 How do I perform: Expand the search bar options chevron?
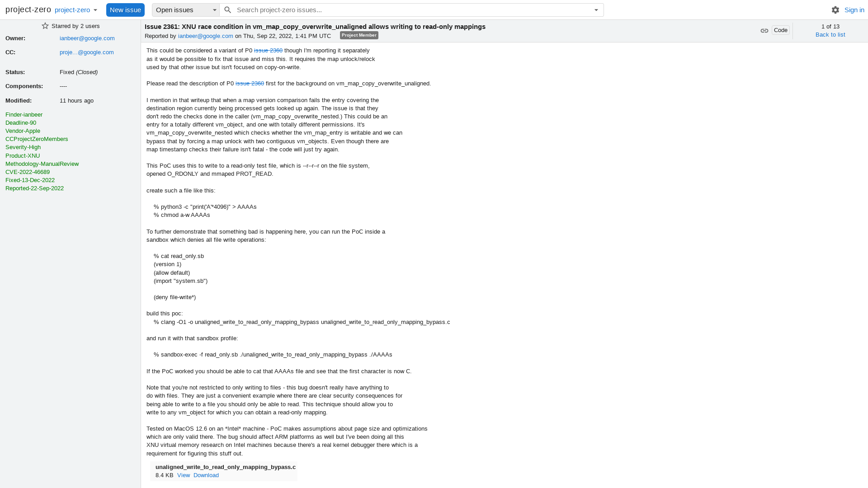pyautogui.click(x=596, y=9)
